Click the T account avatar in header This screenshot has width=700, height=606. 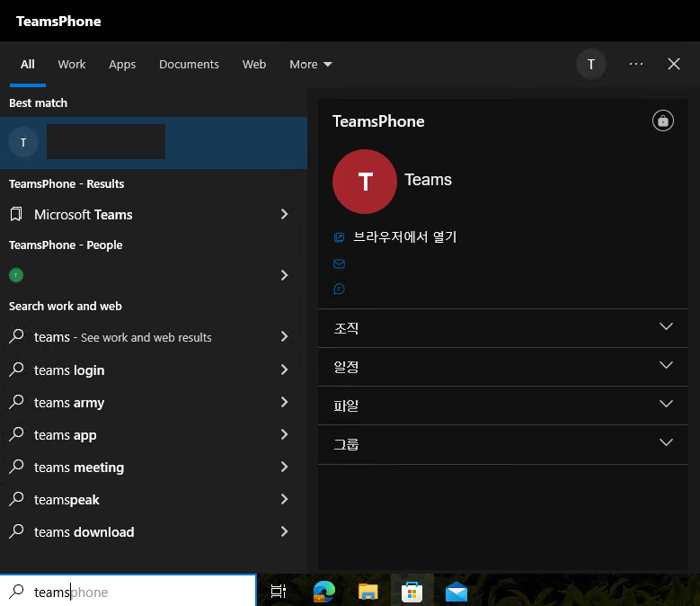tap(590, 65)
